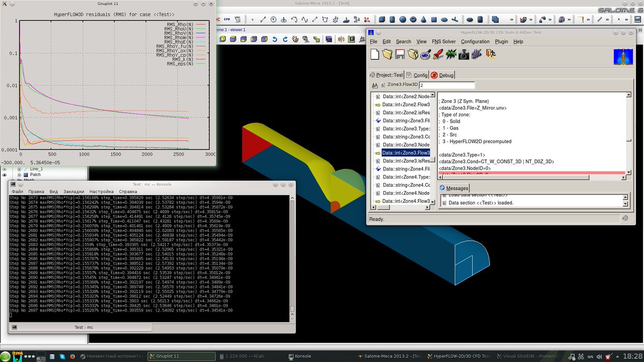
Task: Switch to KCalc in the taskbar
Action: click(x=251, y=356)
